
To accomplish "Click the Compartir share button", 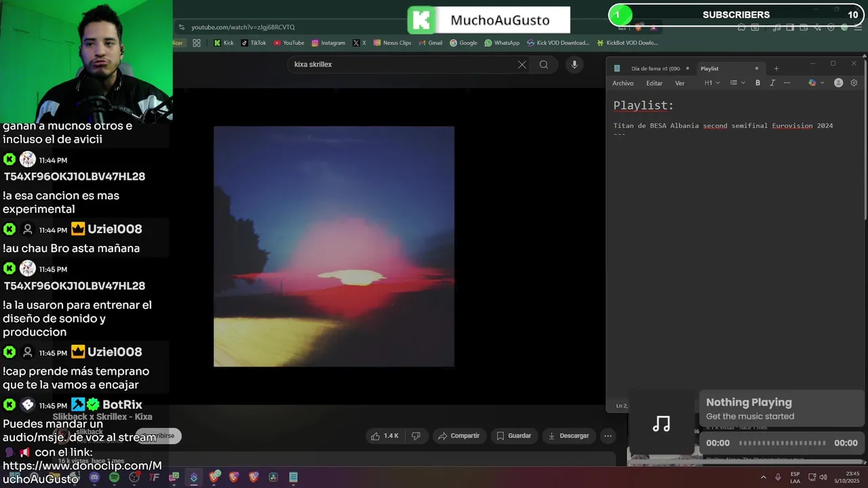I will pyautogui.click(x=459, y=436).
